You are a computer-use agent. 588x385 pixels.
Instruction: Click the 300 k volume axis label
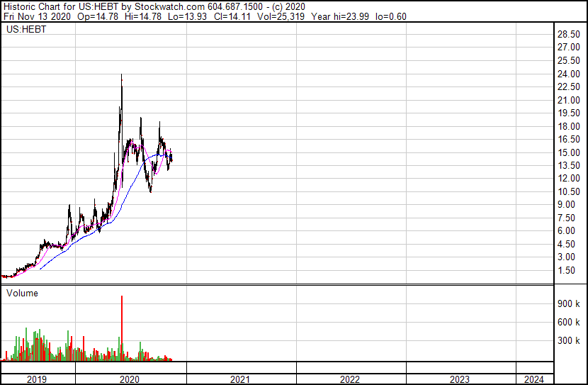pos(568,340)
